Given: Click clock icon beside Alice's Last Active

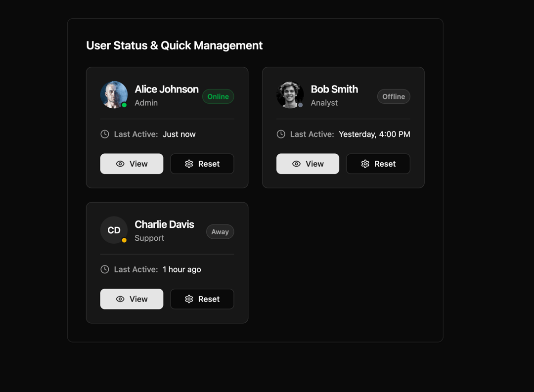Looking at the screenshot, I should point(105,134).
